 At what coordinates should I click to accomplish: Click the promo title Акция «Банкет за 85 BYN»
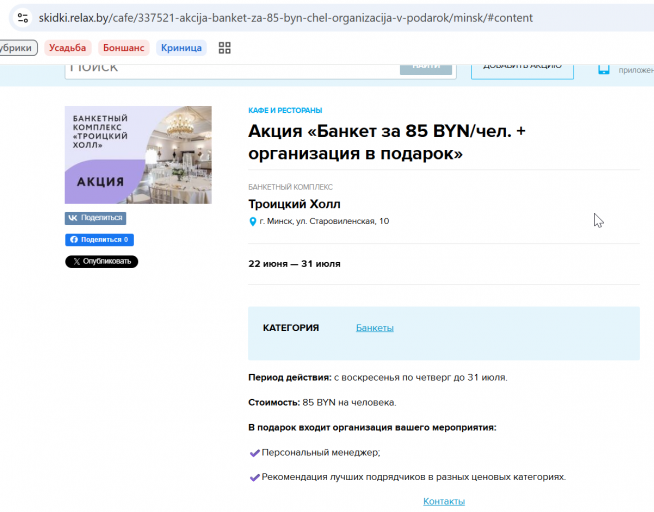(x=387, y=142)
